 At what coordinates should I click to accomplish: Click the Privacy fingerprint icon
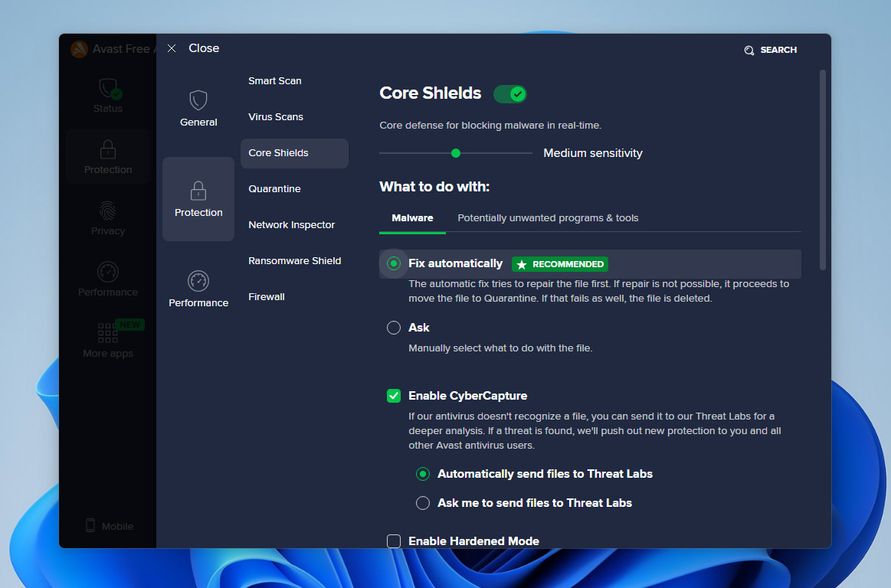pyautogui.click(x=108, y=211)
